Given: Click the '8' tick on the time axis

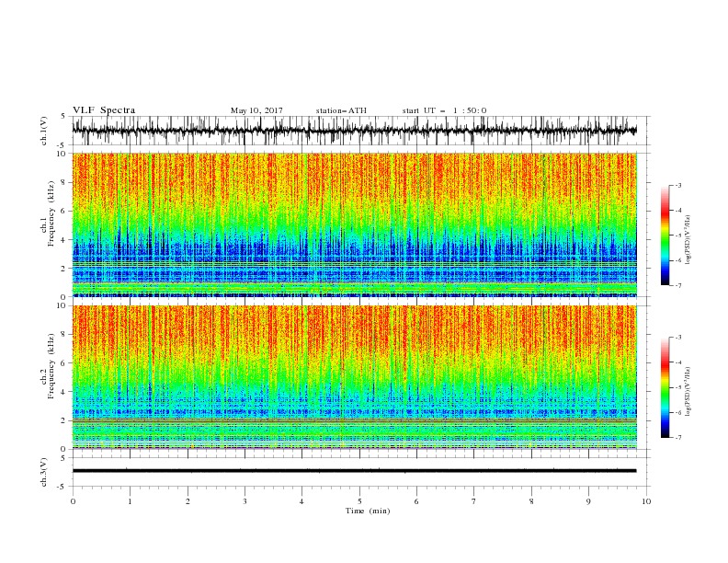Looking at the screenshot, I should pyautogui.click(x=531, y=501).
